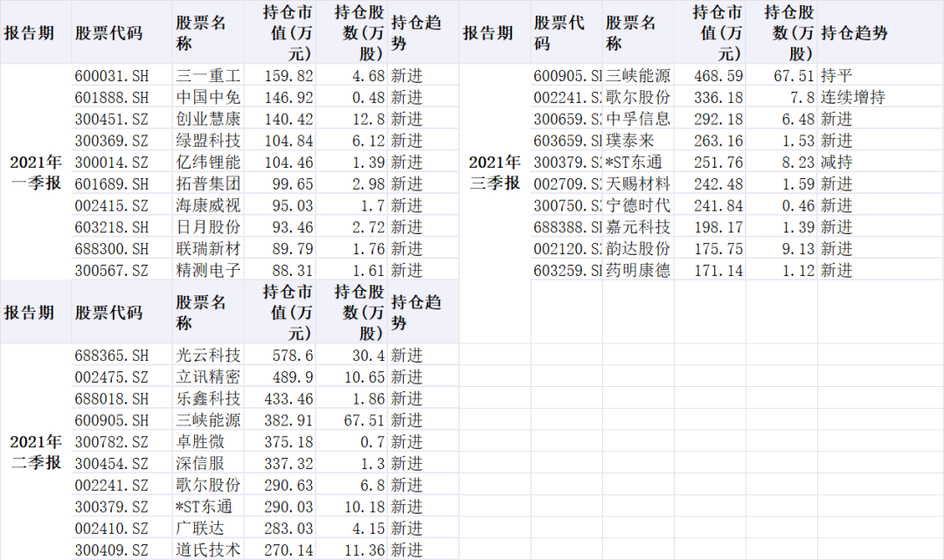Image resolution: width=944 pixels, height=560 pixels.
Task: Click the 2021年三季报 report period cell
Action: click(495, 172)
